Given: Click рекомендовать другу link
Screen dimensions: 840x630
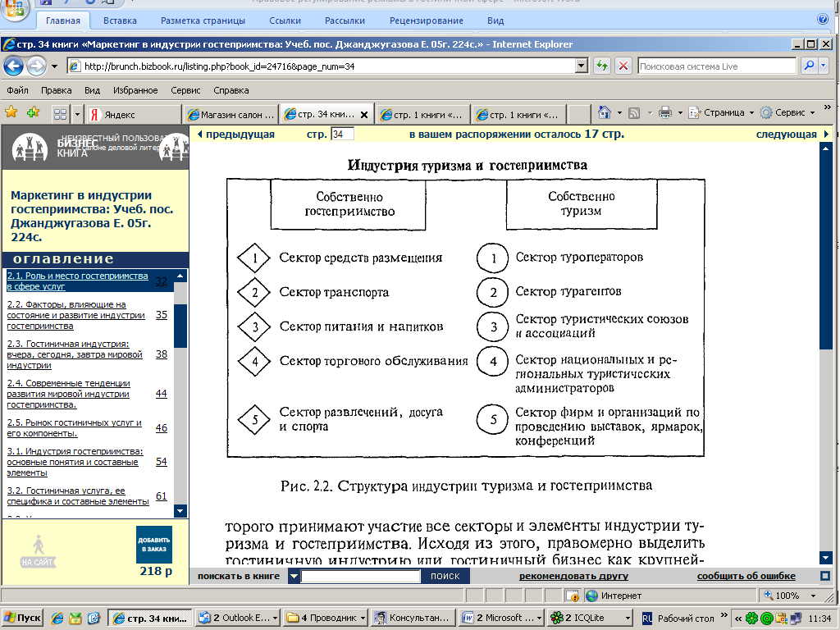Looking at the screenshot, I should coord(573,576).
